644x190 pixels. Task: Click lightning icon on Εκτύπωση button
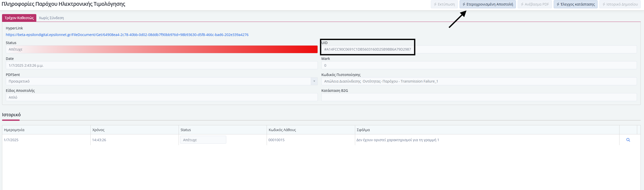tap(435, 4)
